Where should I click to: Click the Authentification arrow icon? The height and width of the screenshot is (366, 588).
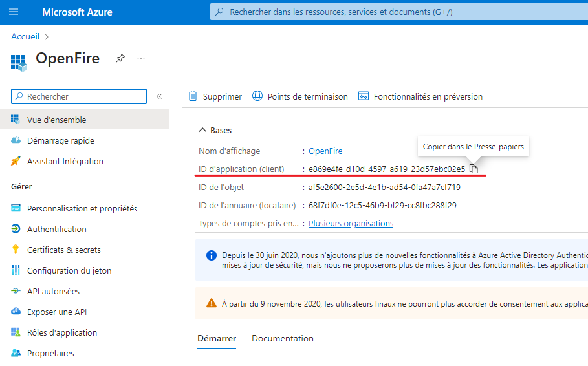(16, 229)
